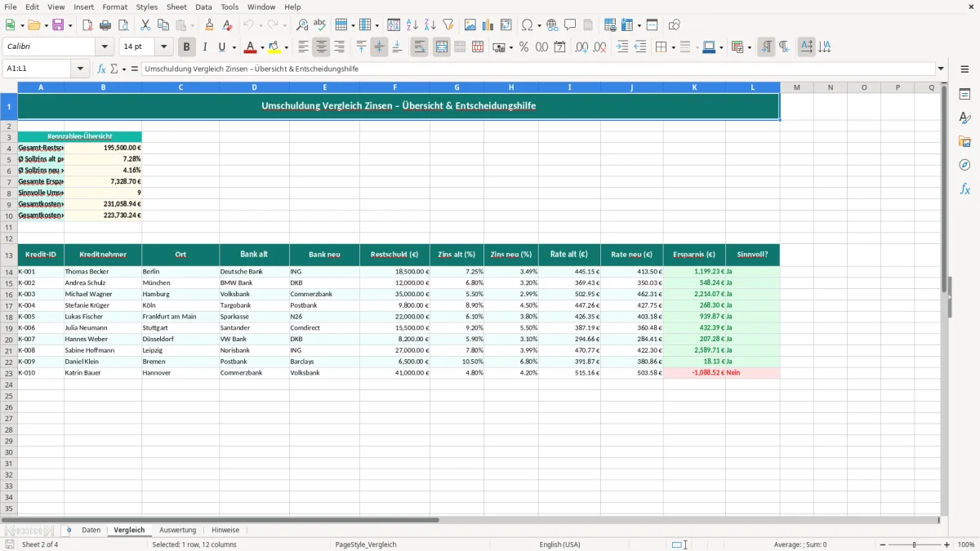Expand the Highlighting Color dropdown arrow

pyautogui.click(x=287, y=47)
